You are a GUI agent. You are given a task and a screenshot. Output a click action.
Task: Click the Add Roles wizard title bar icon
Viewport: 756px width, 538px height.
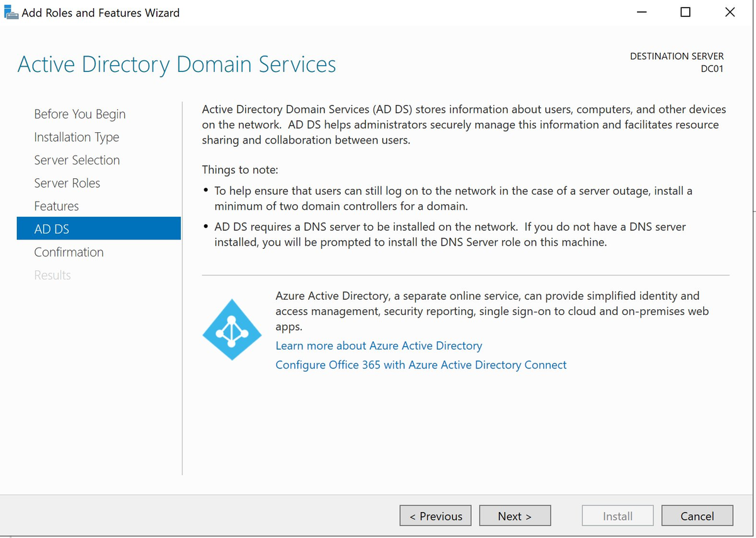(x=11, y=13)
